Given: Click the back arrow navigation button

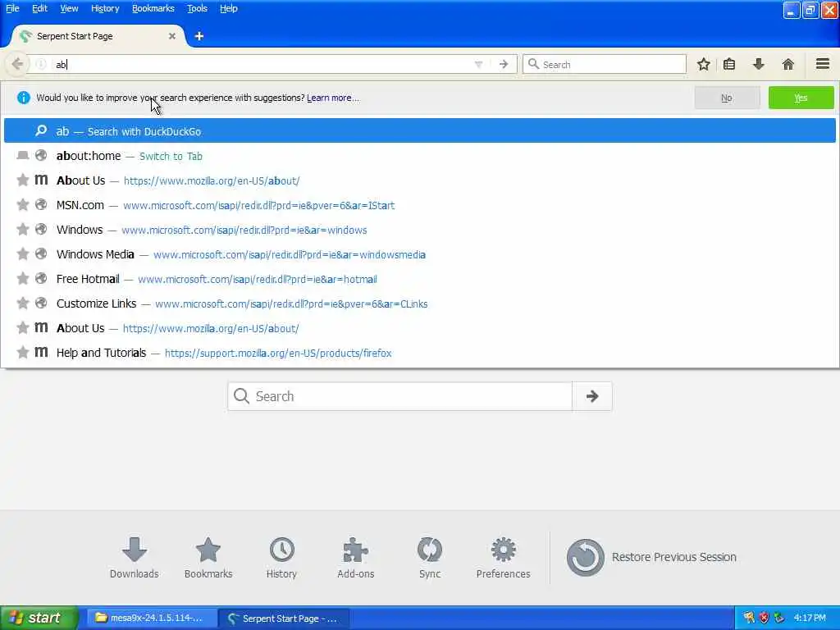Looking at the screenshot, I should [17, 64].
